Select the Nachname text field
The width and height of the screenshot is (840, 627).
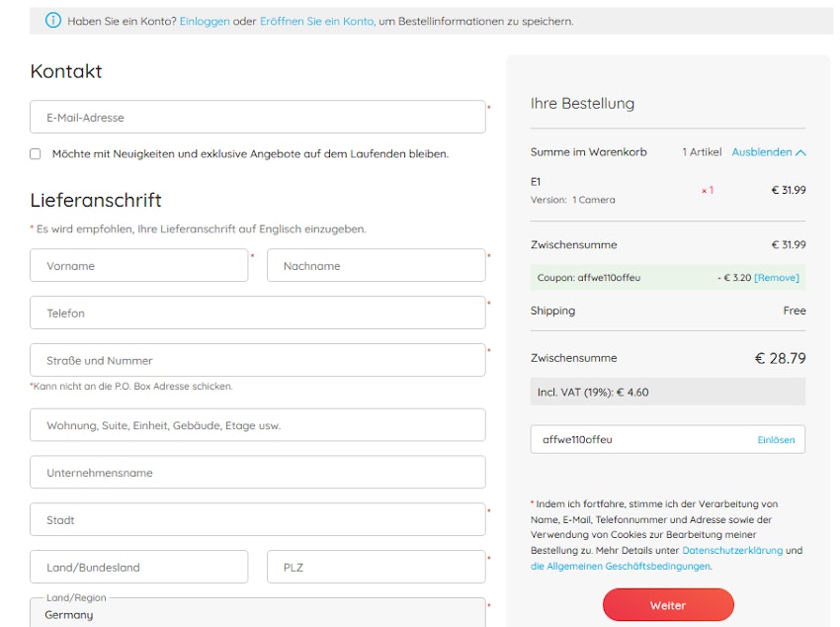376,266
